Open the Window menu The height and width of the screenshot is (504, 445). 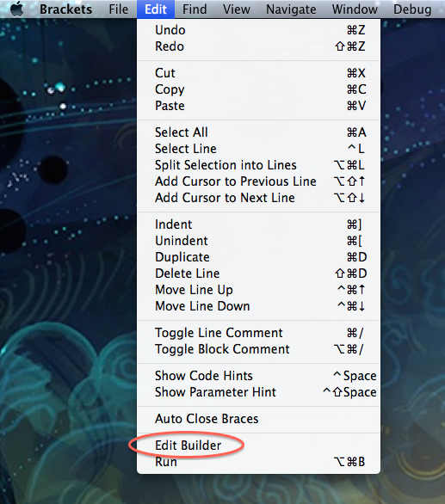(355, 9)
